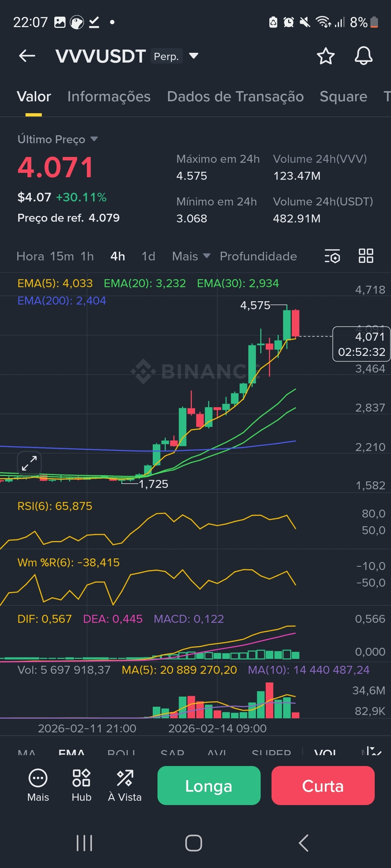Tap the Volume 24h(VVV) value 123.47M
Image resolution: width=391 pixels, height=868 pixels.
pyautogui.click(x=297, y=176)
